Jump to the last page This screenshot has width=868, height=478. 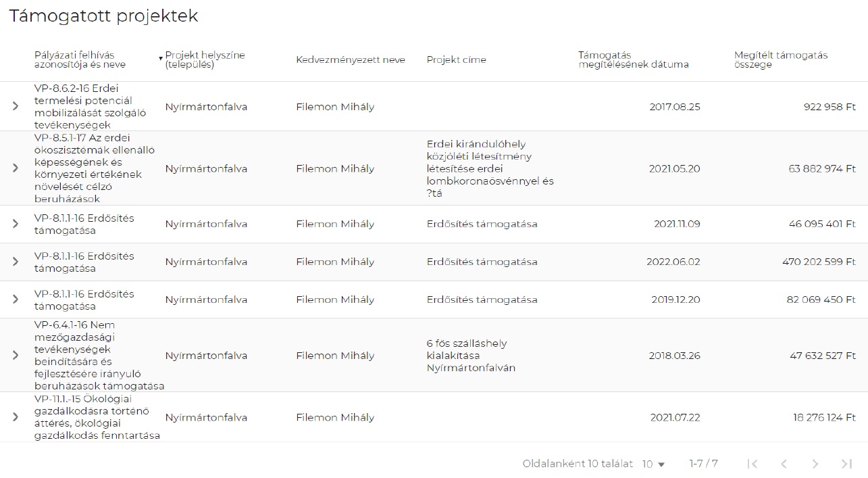846,464
